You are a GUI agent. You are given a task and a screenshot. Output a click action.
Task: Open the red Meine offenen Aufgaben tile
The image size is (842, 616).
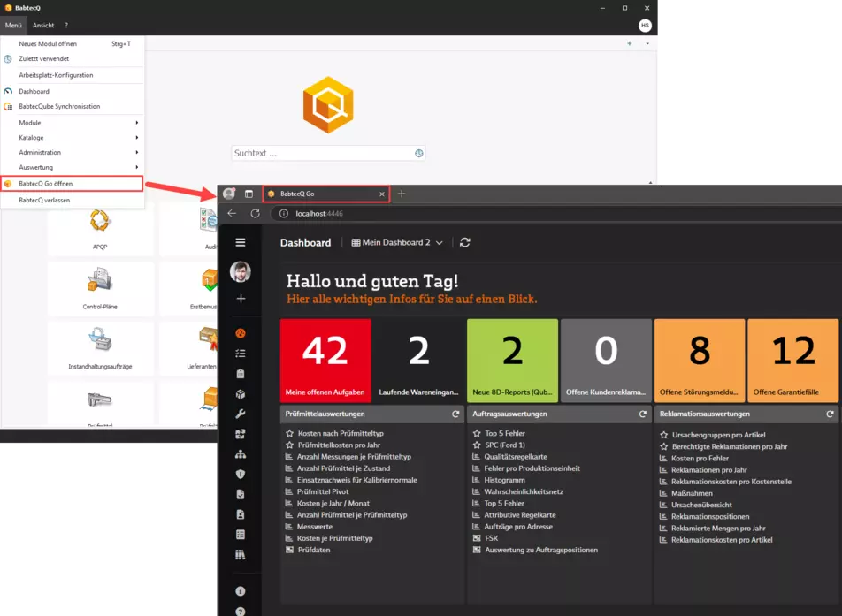[325, 360]
